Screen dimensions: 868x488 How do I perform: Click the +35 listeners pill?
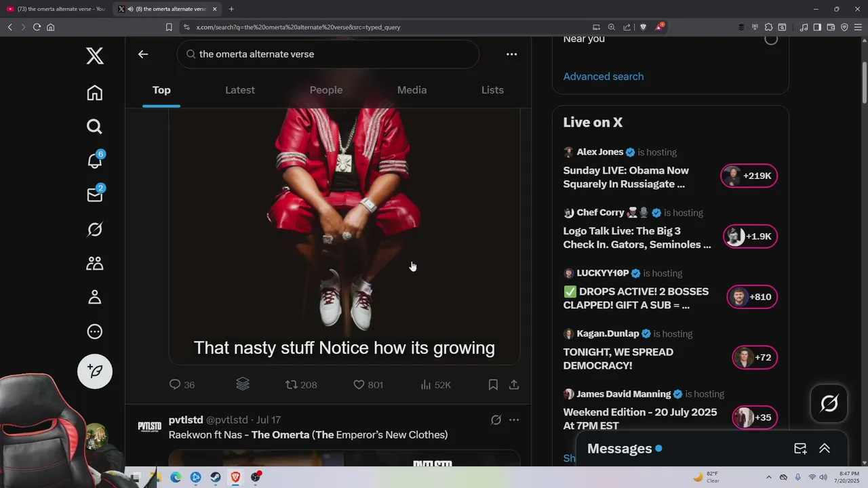(755, 418)
